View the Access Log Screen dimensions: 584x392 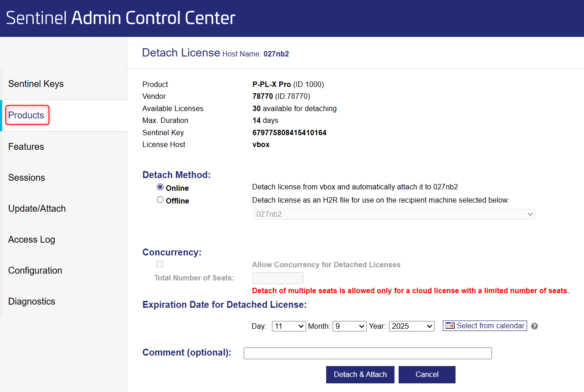(31, 239)
